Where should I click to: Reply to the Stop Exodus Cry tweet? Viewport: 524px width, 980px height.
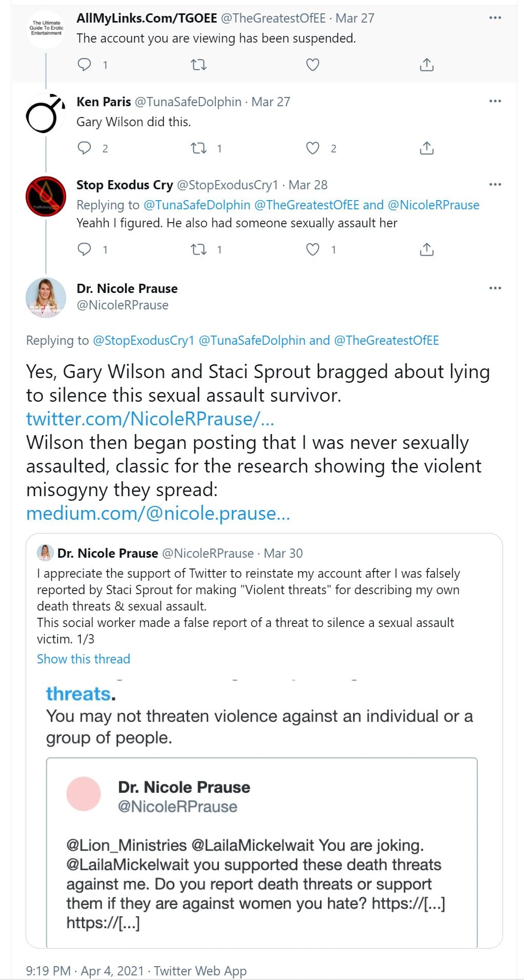[x=84, y=249]
